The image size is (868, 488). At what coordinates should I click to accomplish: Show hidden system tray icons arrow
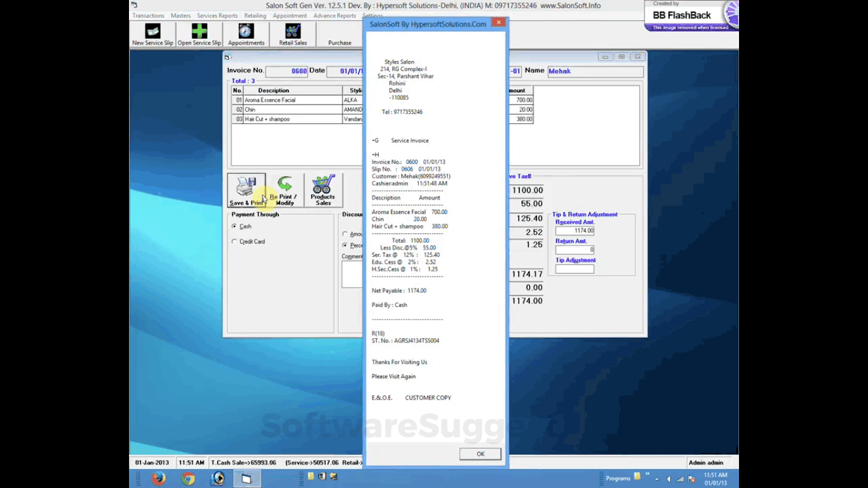pos(657,478)
